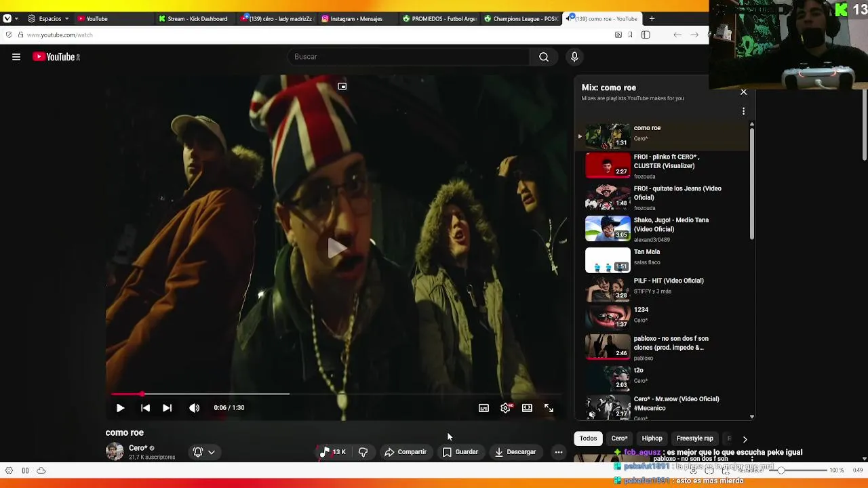Mute the video volume speaker icon
This screenshot has width=868, height=488.
tap(195, 408)
